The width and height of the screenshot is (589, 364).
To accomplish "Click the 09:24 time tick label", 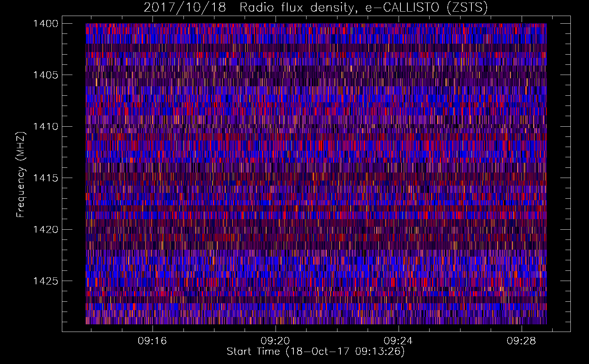I will 398,341.
